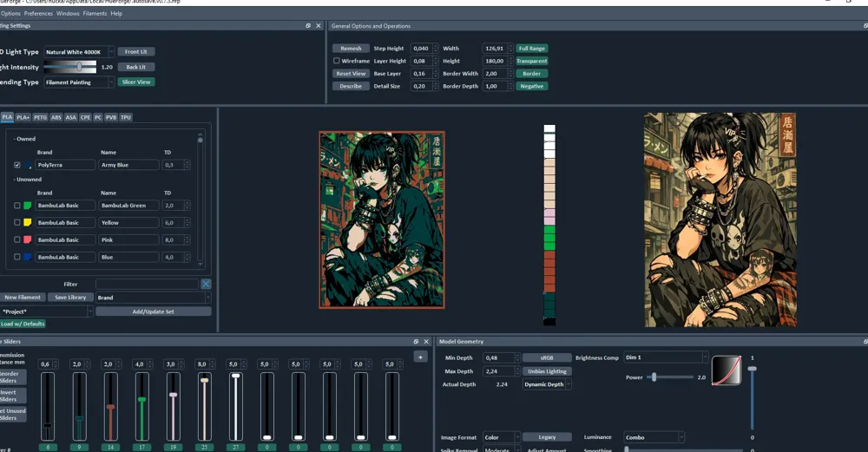Add a new color slider with plus button

420,357
